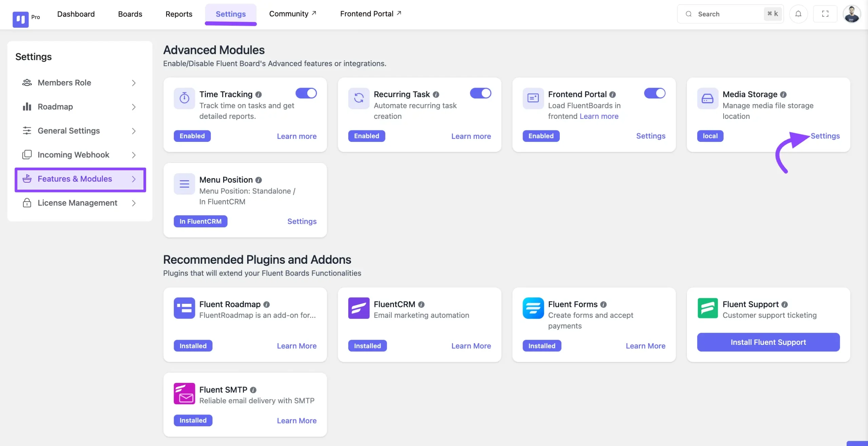
Task: Click the Fluent Boards Pro logo
Action: click(20, 19)
